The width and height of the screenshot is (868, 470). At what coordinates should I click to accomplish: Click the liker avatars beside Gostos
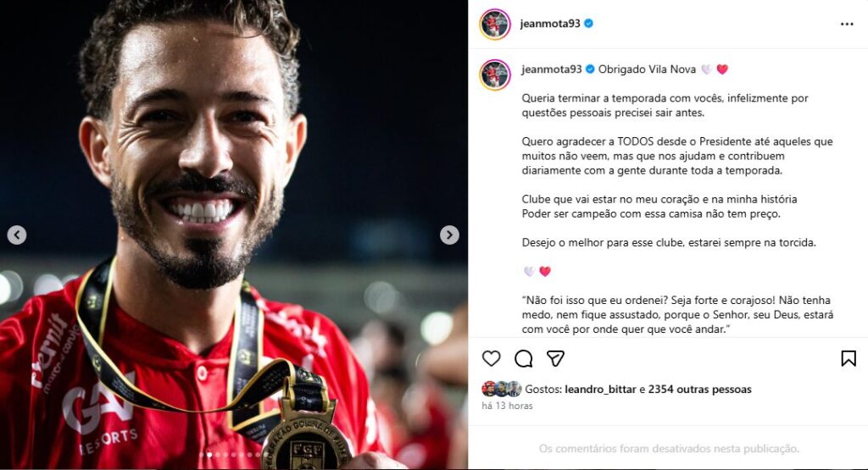[502, 389]
